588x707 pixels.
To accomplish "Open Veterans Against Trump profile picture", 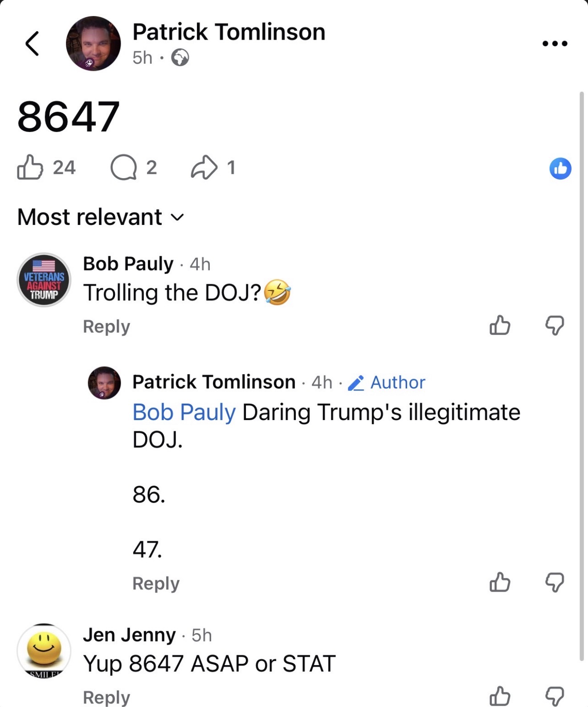I will [x=44, y=280].
